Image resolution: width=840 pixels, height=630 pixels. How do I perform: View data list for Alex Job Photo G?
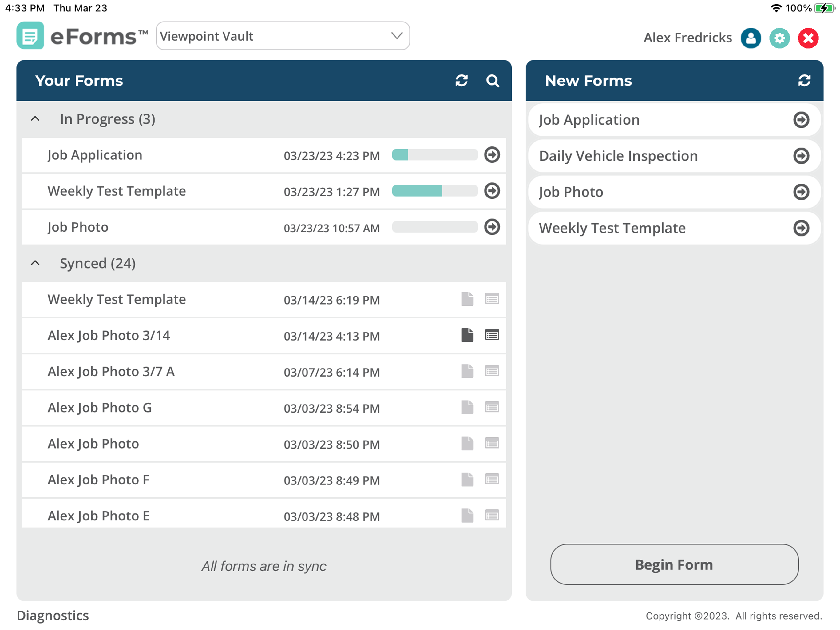pyautogui.click(x=492, y=407)
